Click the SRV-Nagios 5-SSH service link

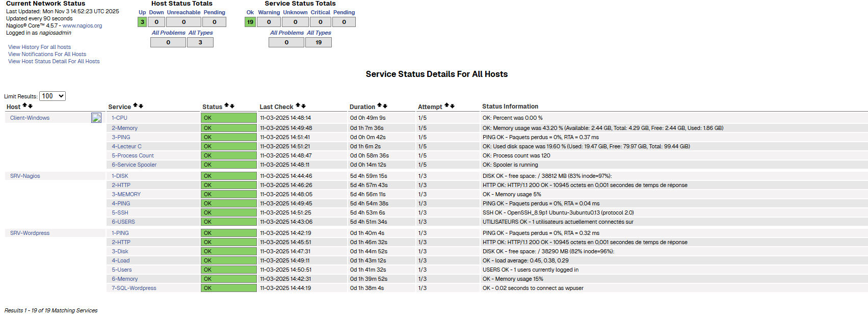coord(120,213)
